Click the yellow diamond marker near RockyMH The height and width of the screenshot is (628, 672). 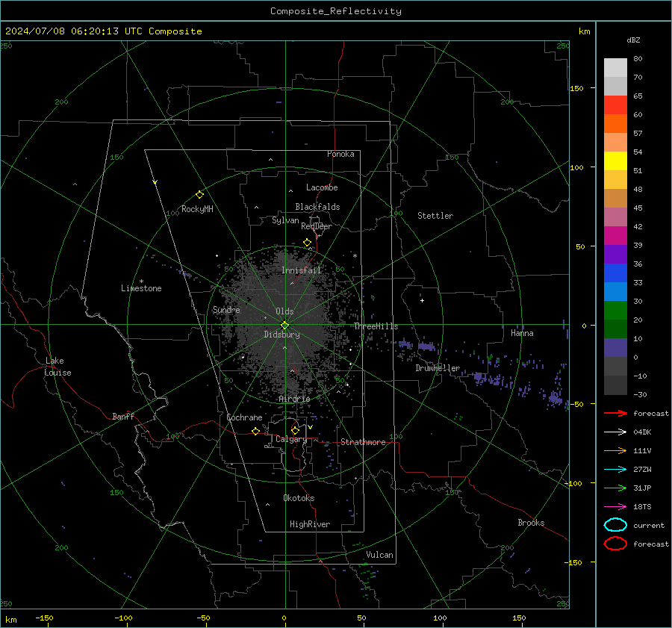point(199,195)
